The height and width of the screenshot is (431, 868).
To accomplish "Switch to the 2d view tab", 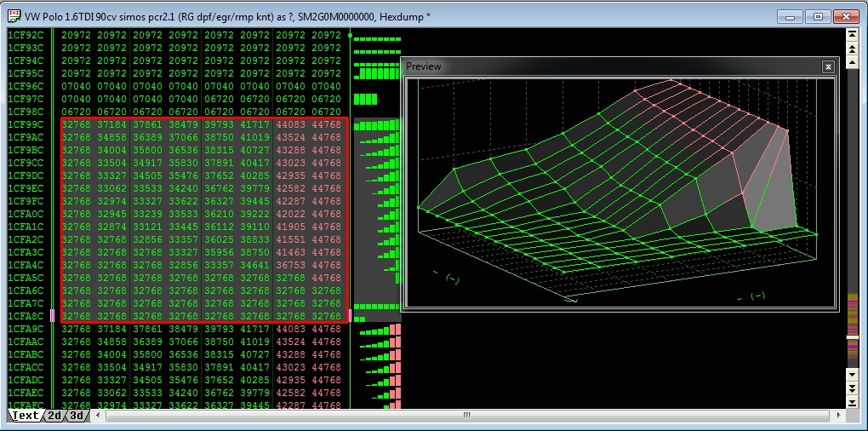I will click(x=54, y=416).
